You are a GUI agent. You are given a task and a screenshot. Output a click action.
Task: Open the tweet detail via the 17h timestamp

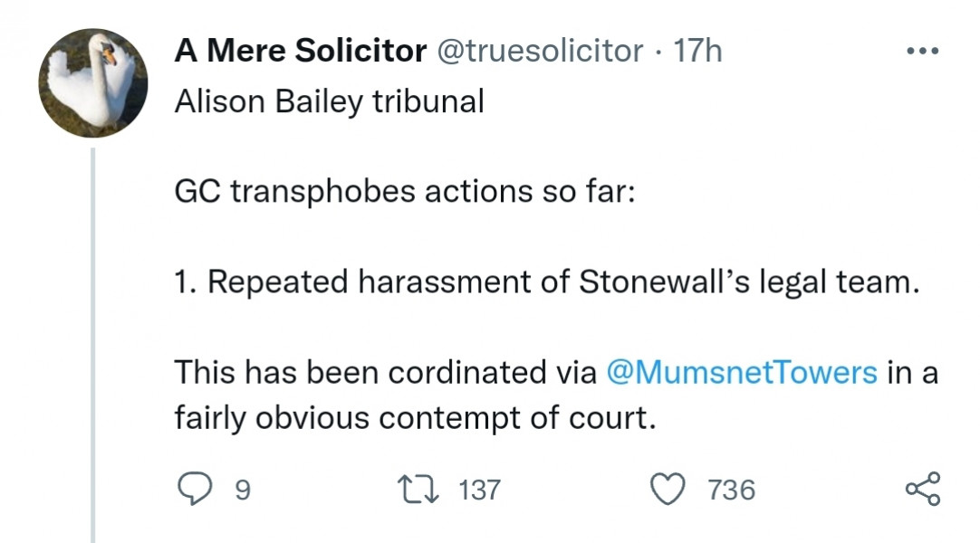(700, 51)
